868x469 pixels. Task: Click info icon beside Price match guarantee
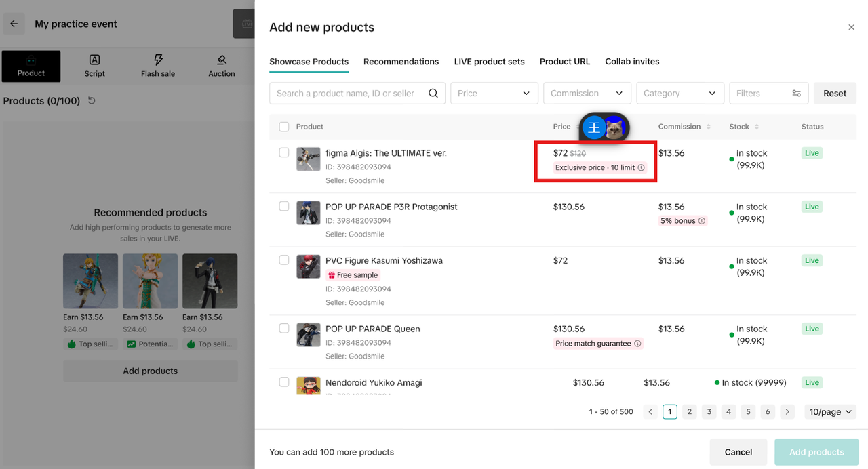tap(637, 344)
